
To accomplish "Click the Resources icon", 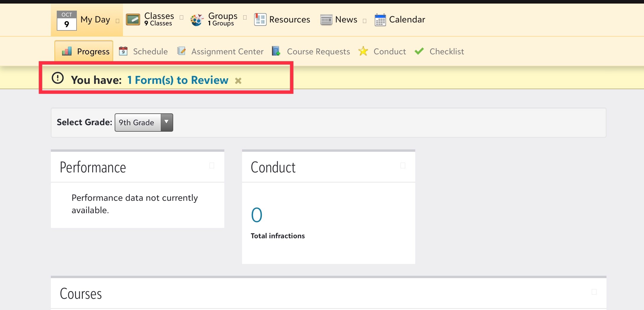I will coord(260,19).
